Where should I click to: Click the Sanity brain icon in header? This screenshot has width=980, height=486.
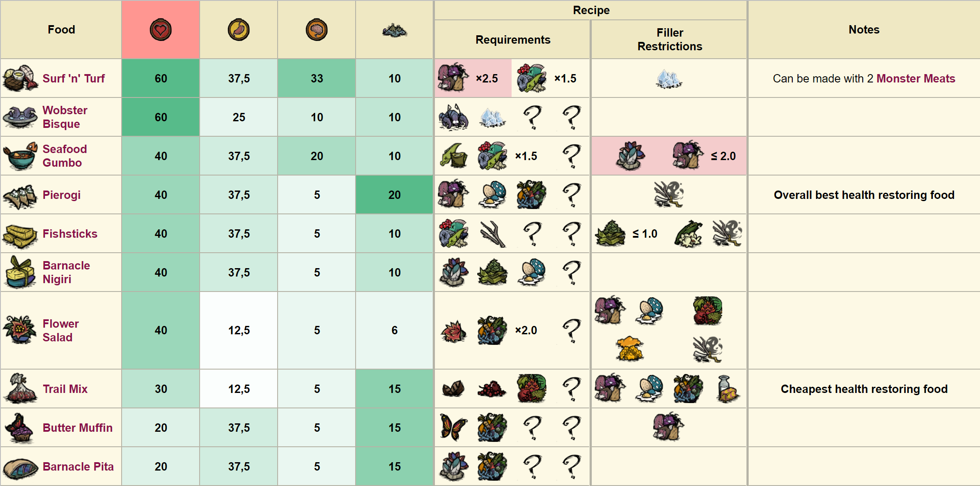[x=316, y=30]
